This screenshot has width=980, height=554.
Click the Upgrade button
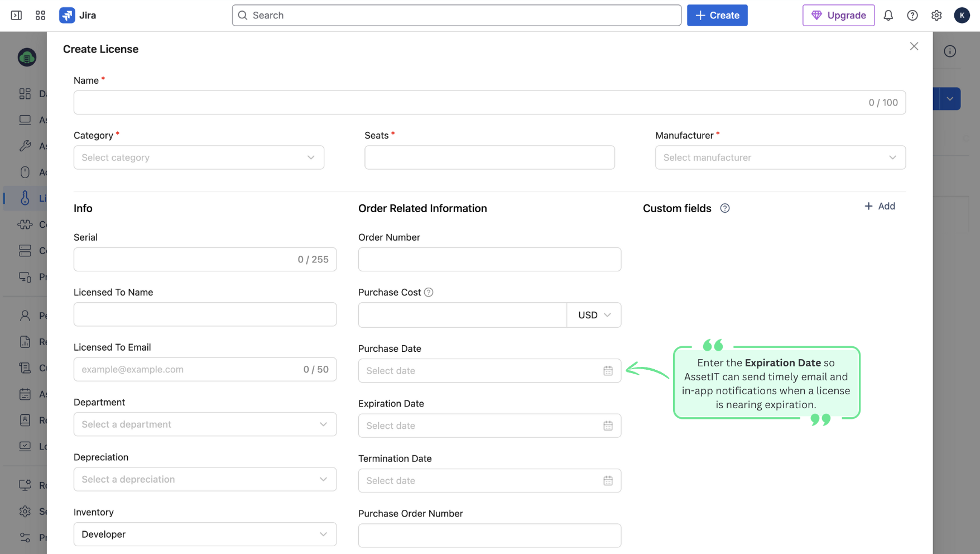838,15
